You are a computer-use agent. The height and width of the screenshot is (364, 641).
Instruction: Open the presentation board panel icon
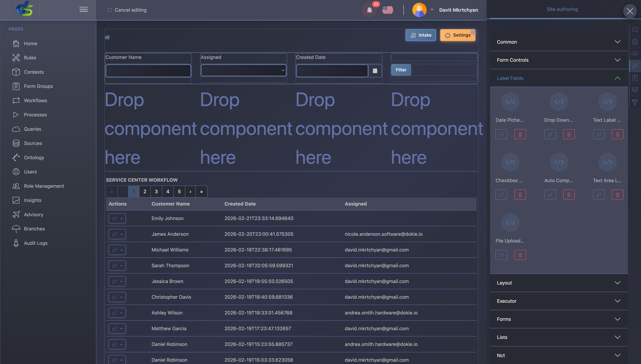pyautogui.click(x=635, y=89)
